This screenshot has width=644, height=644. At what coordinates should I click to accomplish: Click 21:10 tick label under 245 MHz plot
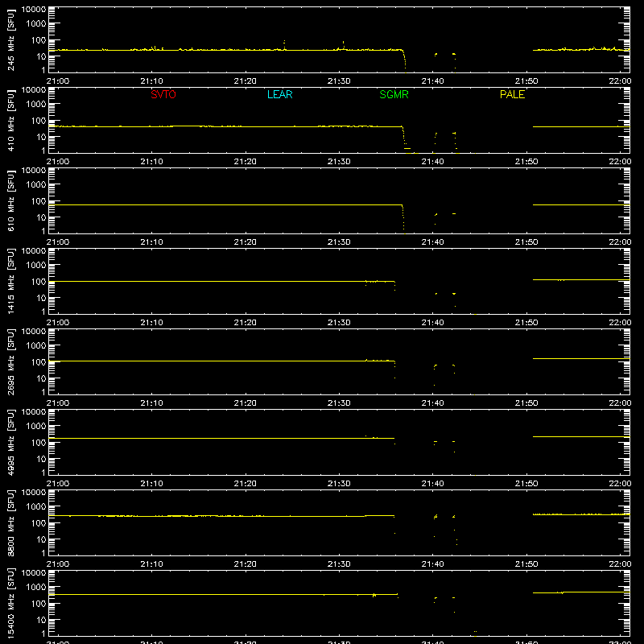point(151,81)
